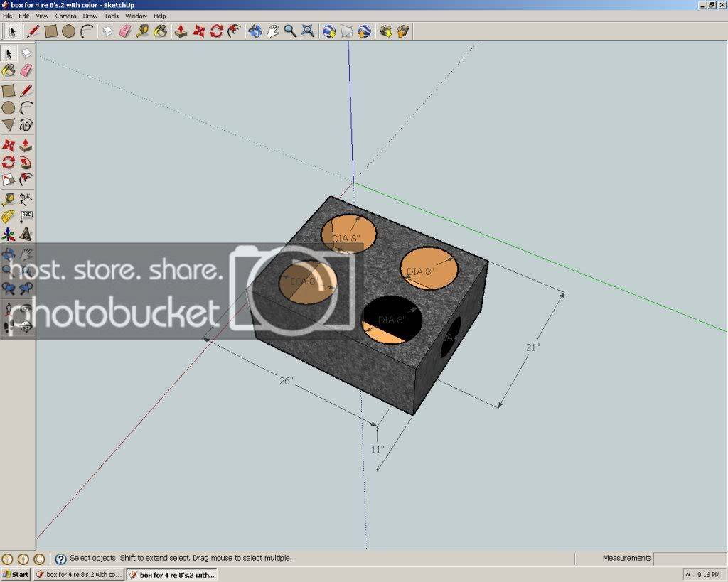This screenshot has width=728, height=582.
Task: Select the Rectangle tool in the side palette
Action: click(9, 90)
